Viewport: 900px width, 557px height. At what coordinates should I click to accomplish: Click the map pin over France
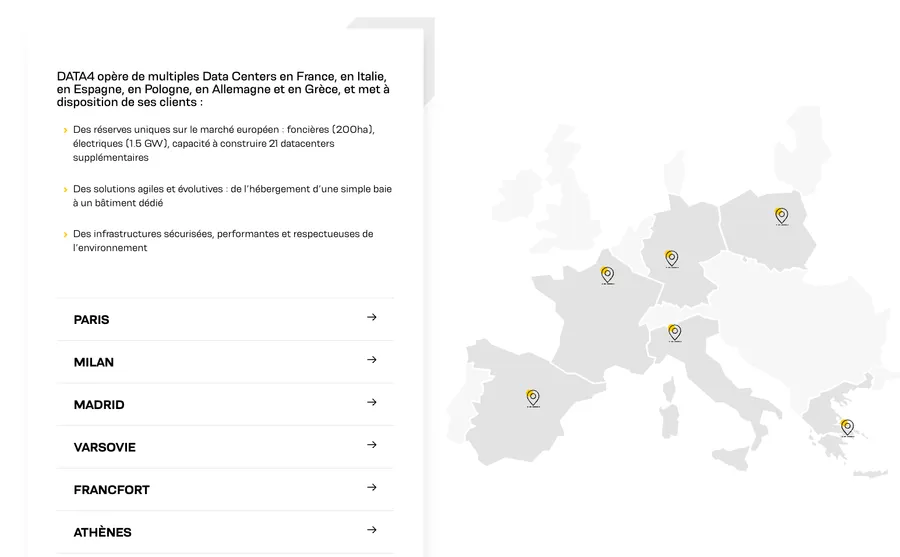pos(607,274)
